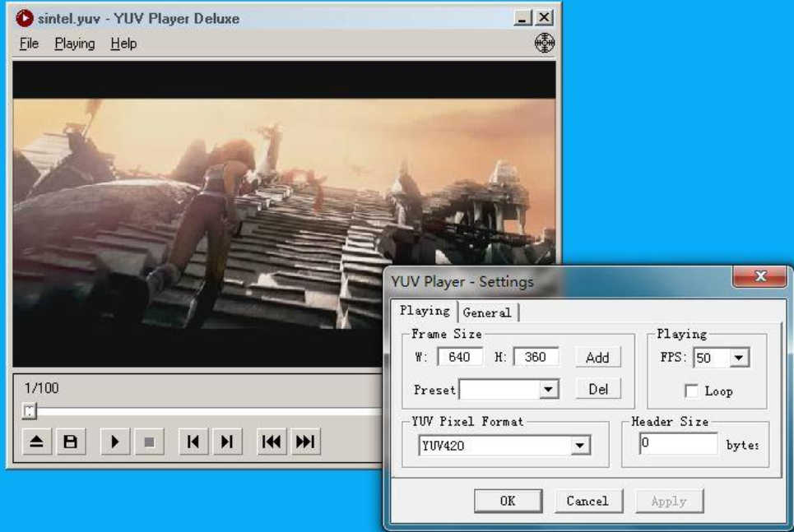Viewport: 794px width, 532px height.
Task: Click Cancel in Settings dialog
Action: click(x=587, y=501)
